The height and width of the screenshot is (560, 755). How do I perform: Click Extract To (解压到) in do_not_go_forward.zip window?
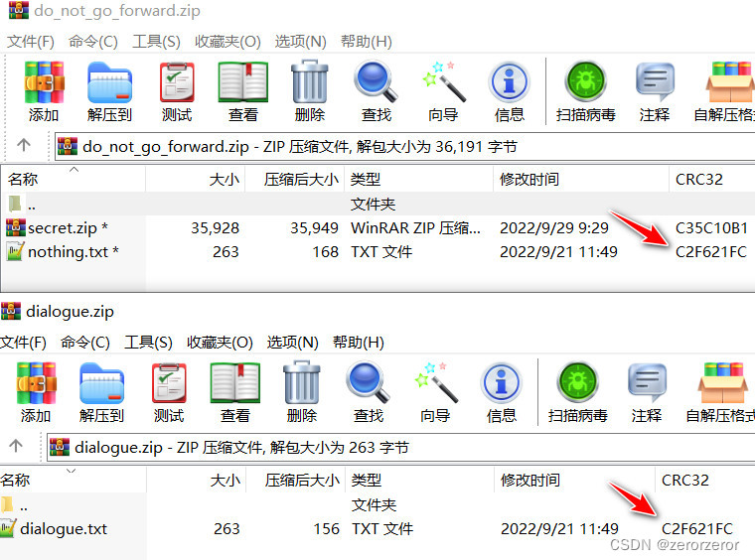pyautogui.click(x=110, y=91)
